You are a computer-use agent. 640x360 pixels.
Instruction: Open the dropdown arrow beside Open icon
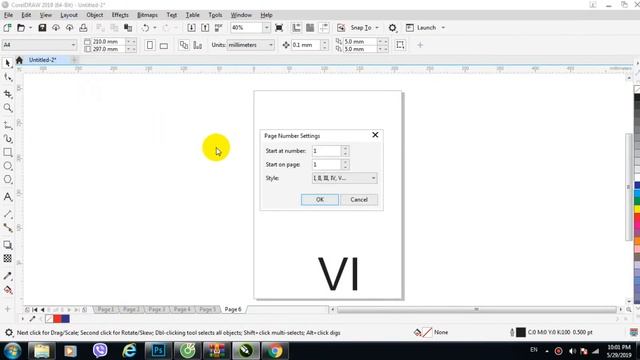tap(30, 28)
